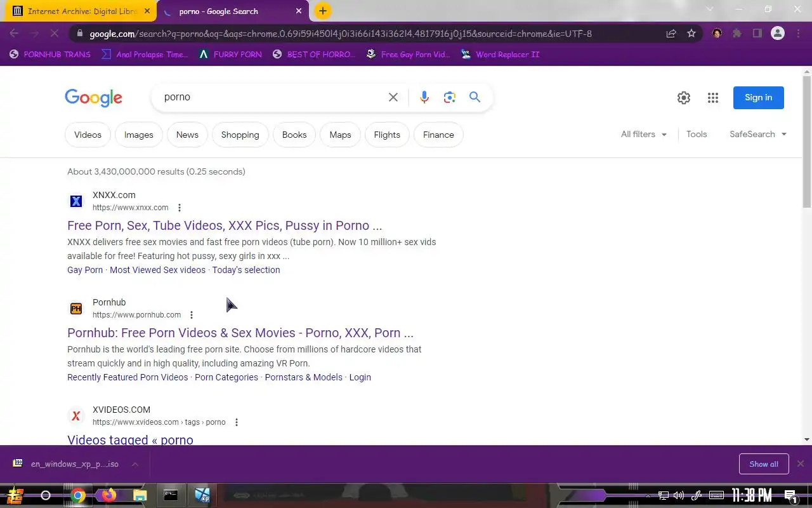
Task: Filter results by Maps
Action: [340, 135]
